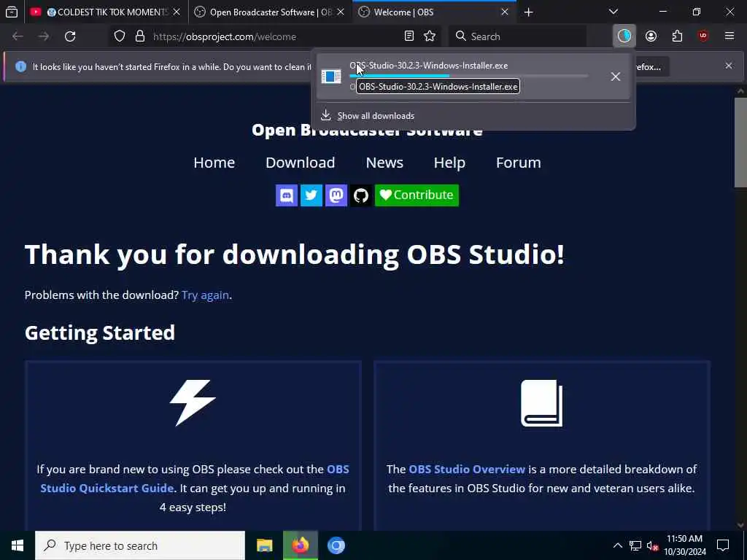This screenshot has height=560, width=747.
Task: Cancel the OBS installer download
Action: pyautogui.click(x=615, y=77)
